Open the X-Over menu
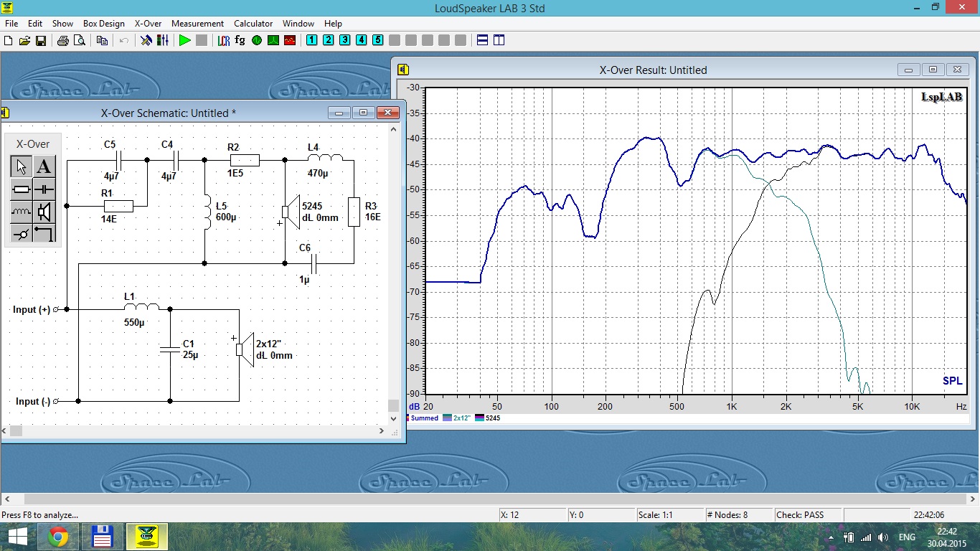Image resolution: width=980 pixels, height=551 pixels. click(148, 24)
